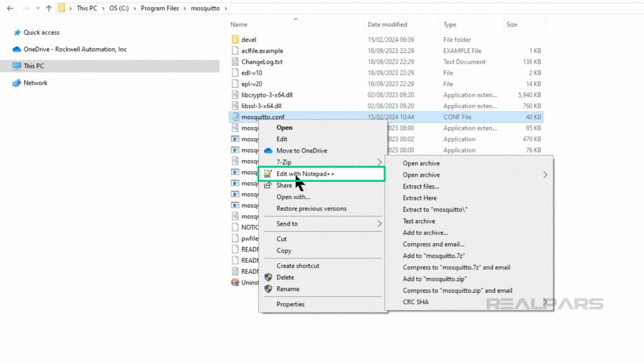Select the epl-v20 file
This screenshot has width=644, height=362.
pos(252,84)
